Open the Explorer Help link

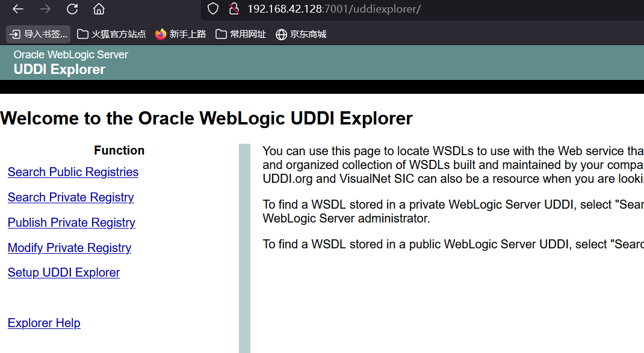(x=44, y=323)
